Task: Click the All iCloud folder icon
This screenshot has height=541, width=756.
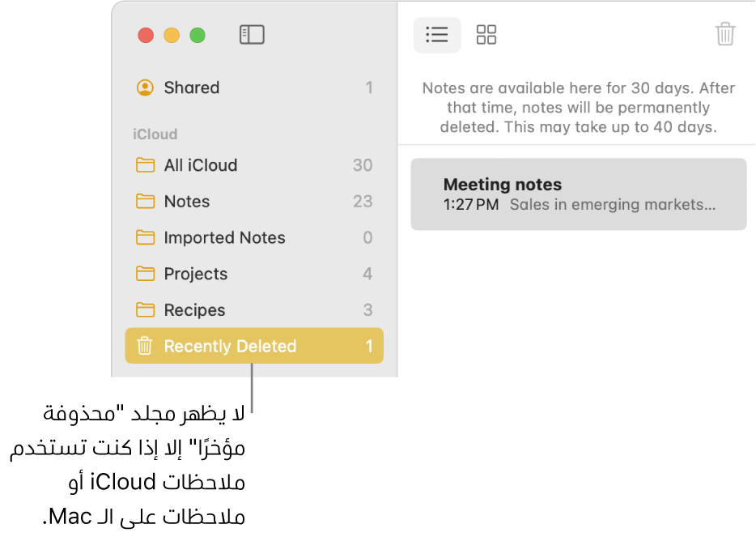Action: [x=145, y=165]
